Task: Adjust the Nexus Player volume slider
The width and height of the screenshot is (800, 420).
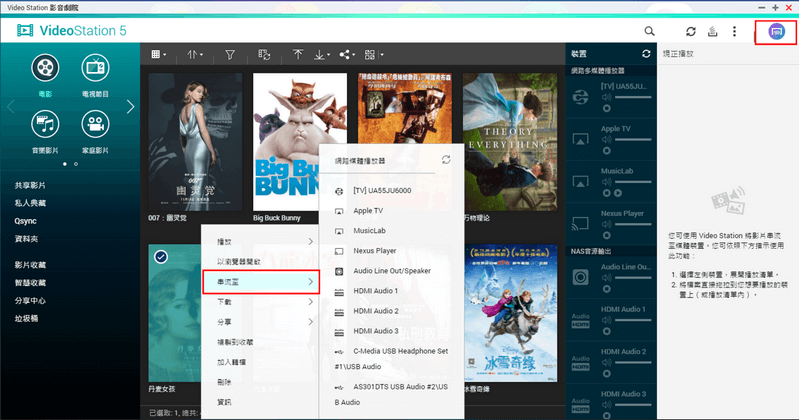Action: tap(633, 224)
